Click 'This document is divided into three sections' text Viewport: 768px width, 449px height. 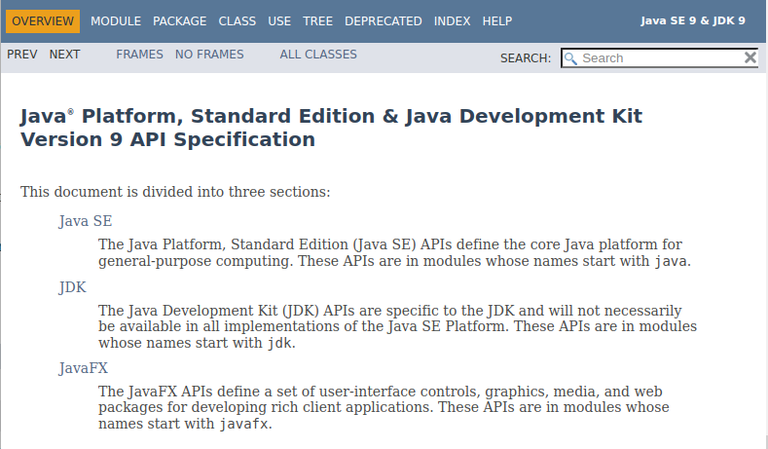(x=175, y=192)
